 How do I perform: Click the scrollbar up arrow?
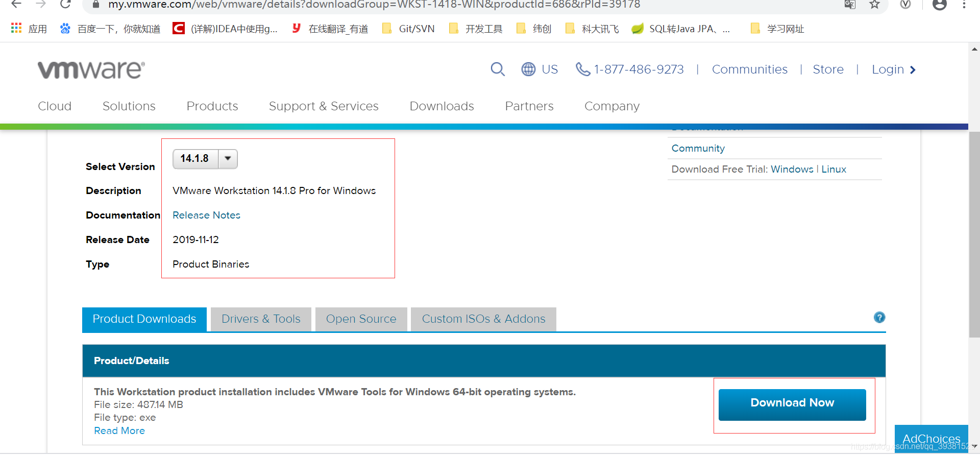pos(974,50)
